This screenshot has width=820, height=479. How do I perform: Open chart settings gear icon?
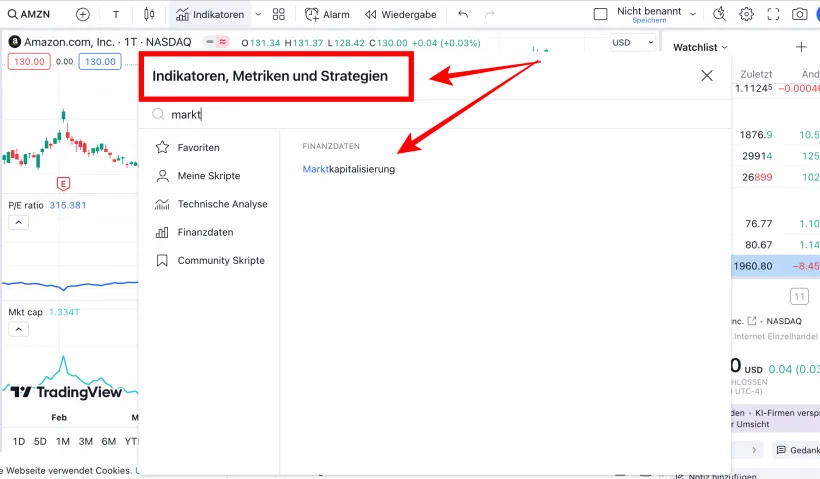tap(746, 15)
